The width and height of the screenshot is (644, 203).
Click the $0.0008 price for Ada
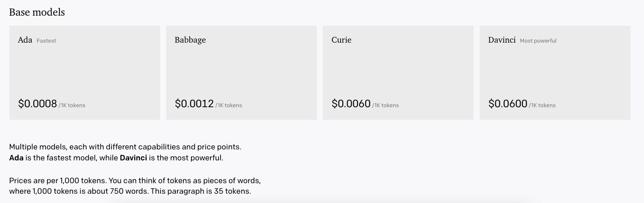[38, 103]
